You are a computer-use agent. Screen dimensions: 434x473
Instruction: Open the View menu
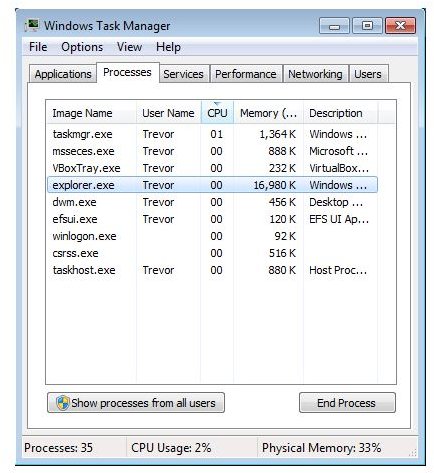pos(129,47)
